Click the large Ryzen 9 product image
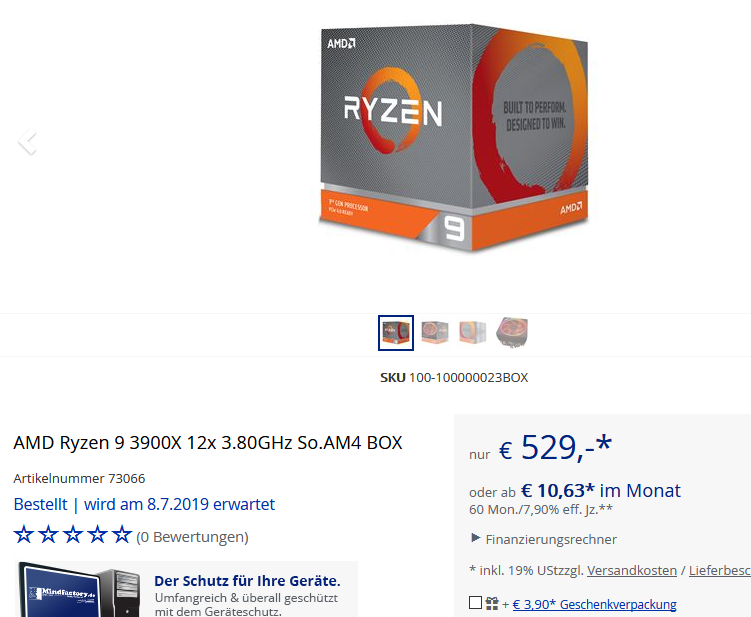Screen dimensions: 751x617 point(453,137)
